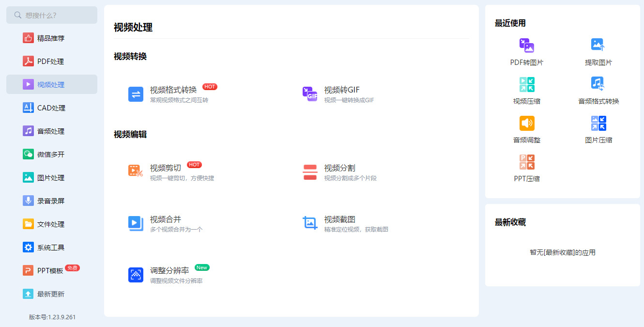
Task: Switch to CAD处理 category
Action: pos(52,108)
